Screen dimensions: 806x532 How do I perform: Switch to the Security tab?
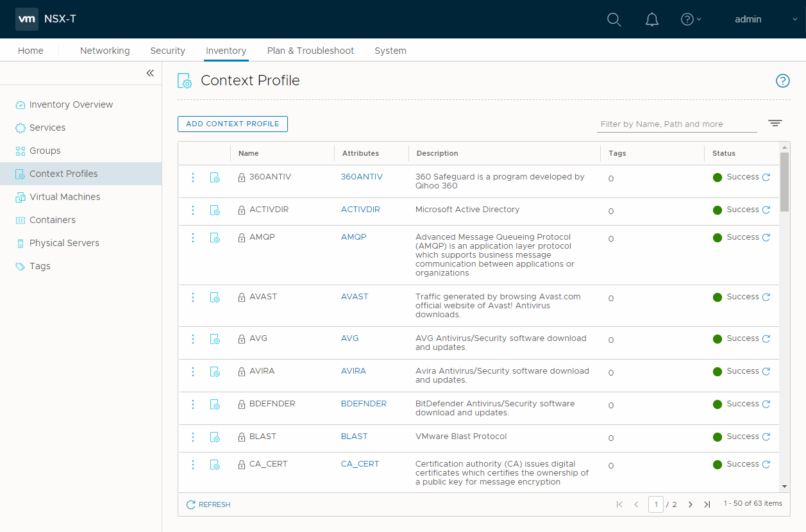point(167,51)
